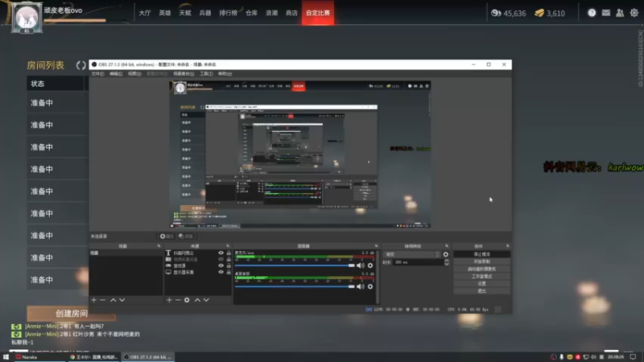This screenshot has width=644, height=362.
Task: Increase transition duration with up stepper
Action: [x=447, y=261]
